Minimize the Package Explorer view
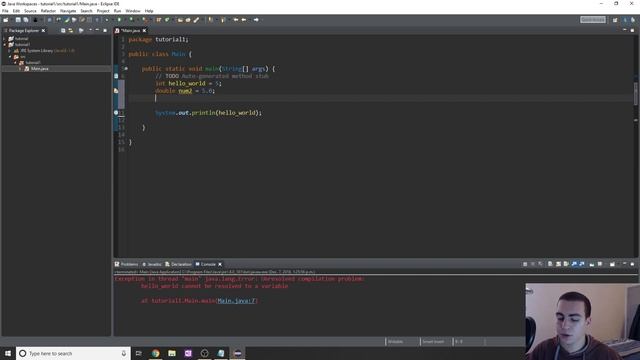640x360 pixels. pyautogui.click(x=97, y=30)
